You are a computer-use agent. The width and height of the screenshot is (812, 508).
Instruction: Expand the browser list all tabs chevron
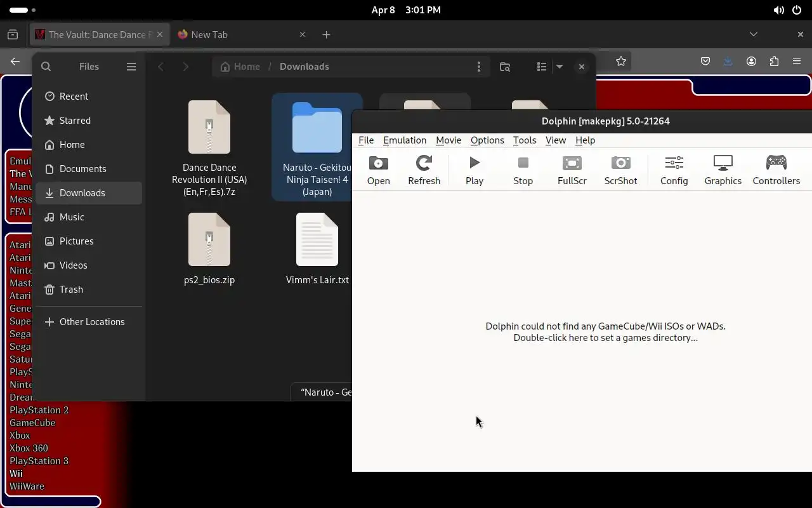point(754,34)
